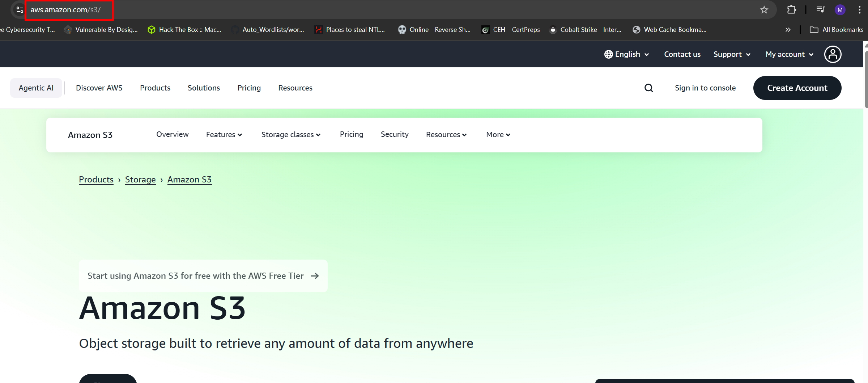Open the Chrome three-dot menu

click(x=860, y=10)
